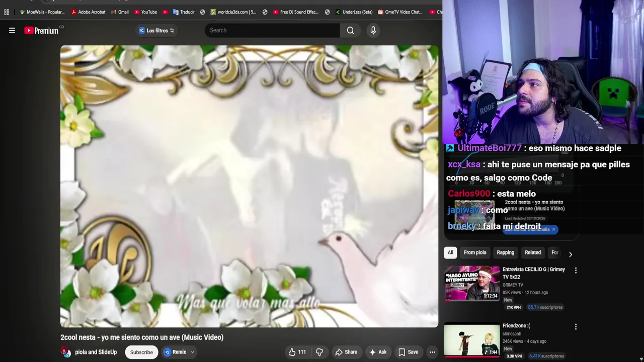Go to YouTube Premium home logo
This screenshot has height=362, width=644.
(x=41, y=31)
